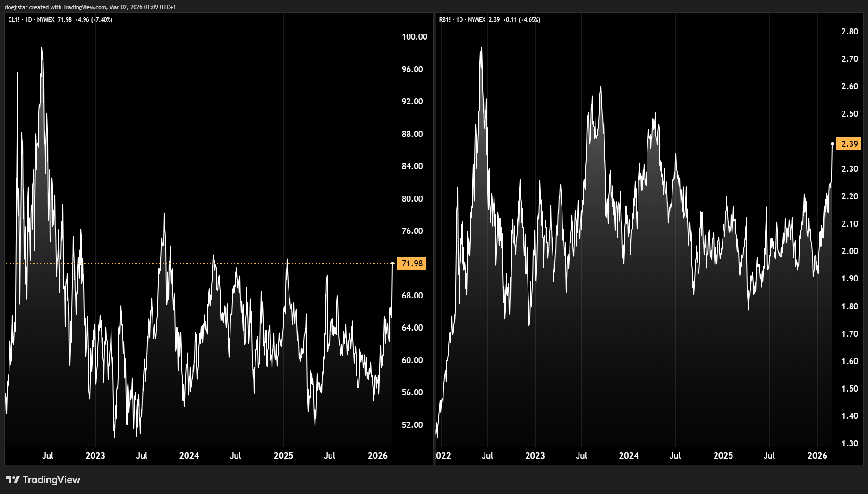The height and width of the screenshot is (494, 868).
Task: Click the TradingView logo icon at bottom left
Action: coord(12,480)
